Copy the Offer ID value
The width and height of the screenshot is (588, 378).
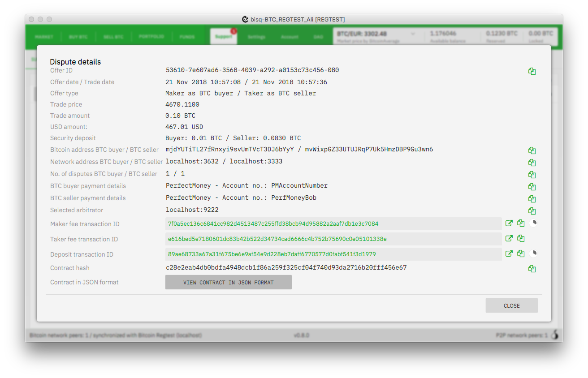(x=532, y=71)
